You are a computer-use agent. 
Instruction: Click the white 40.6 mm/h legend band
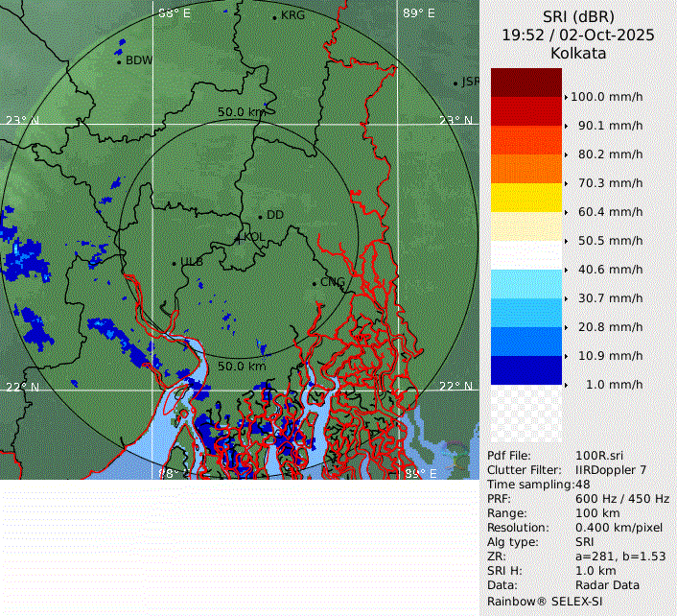pyautogui.click(x=525, y=255)
